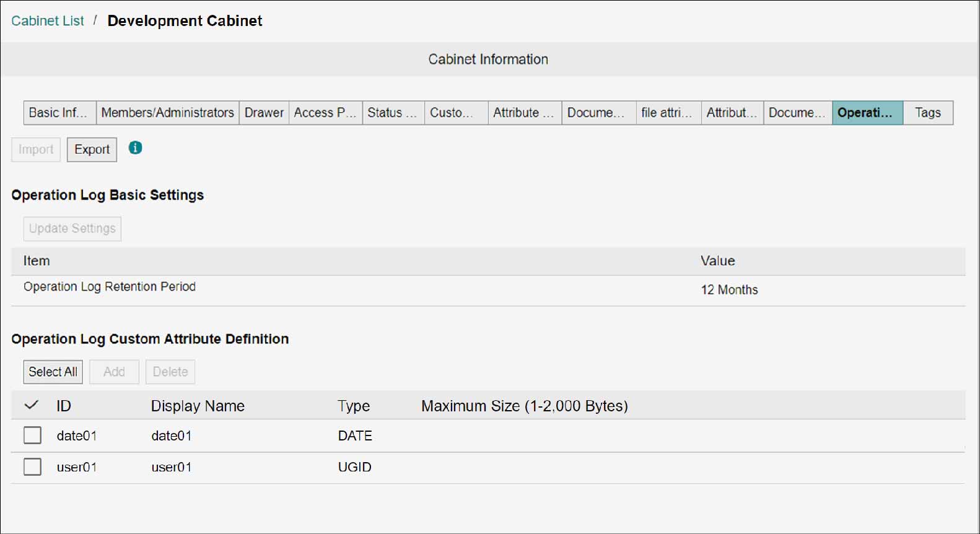
Task: Tick the checkbox for date01 row
Action: click(32, 436)
